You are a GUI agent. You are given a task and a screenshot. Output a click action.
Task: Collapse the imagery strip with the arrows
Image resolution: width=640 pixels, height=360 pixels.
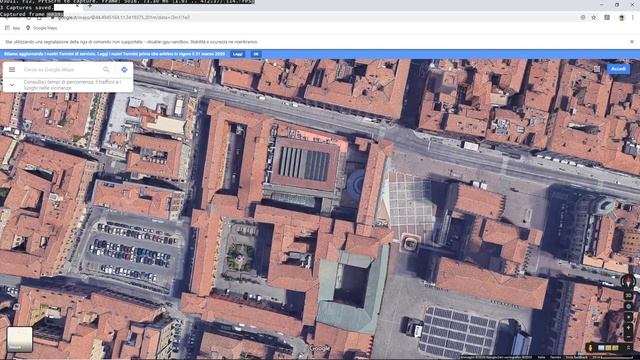pyautogui.click(x=629, y=348)
